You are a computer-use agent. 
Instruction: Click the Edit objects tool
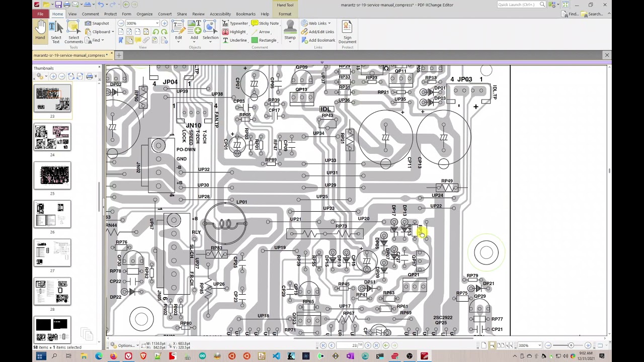pyautogui.click(x=178, y=30)
